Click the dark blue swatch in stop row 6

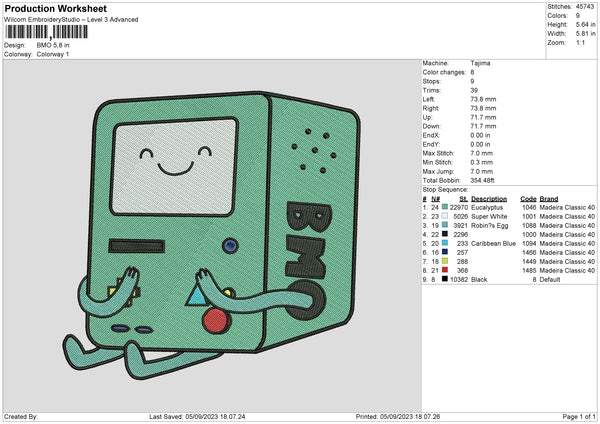[x=445, y=253]
